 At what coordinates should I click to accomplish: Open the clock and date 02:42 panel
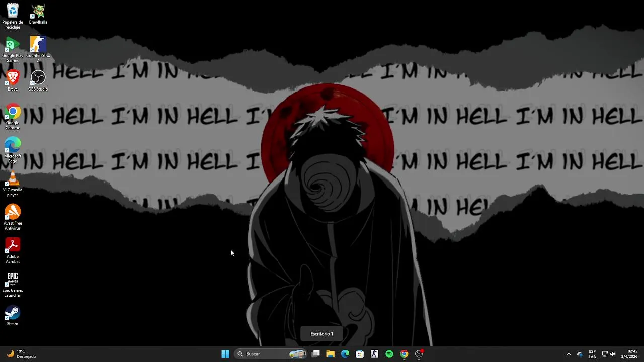click(x=629, y=354)
